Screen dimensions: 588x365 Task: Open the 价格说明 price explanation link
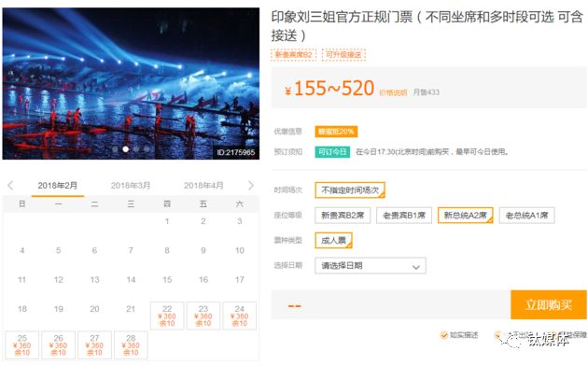point(393,92)
